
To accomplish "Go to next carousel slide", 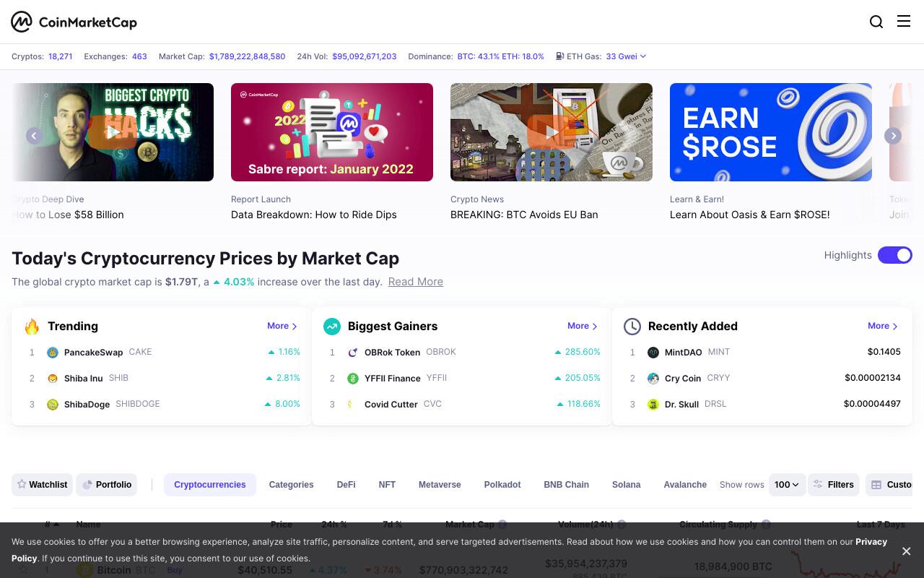I will point(893,135).
